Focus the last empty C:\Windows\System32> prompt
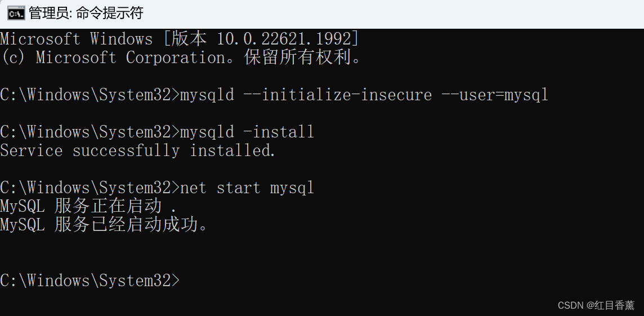This screenshot has width=644, height=316. pos(90,281)
